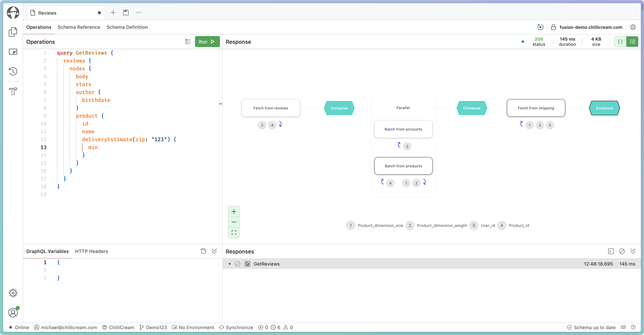Open the bookmarked operations sidebar icon
Image resolution: width=644 pixels, height=335 pixels.
(13, 91)
